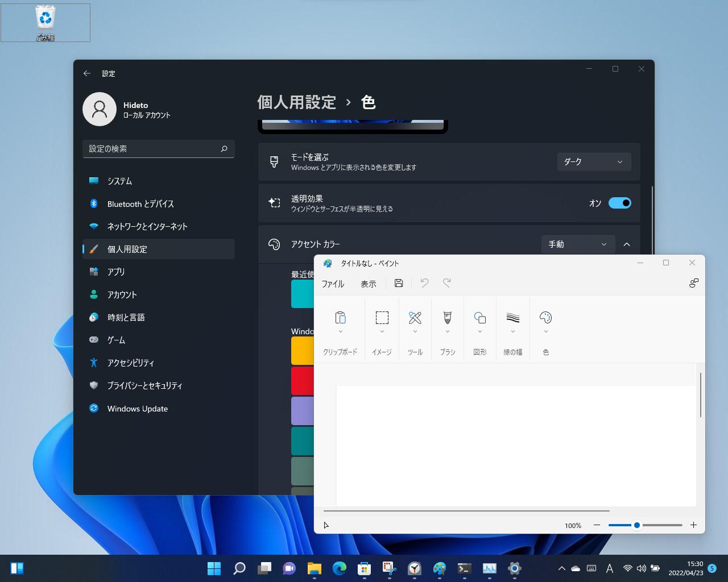The width and height of the screenshot is (728, 582).
Task: Open the ファイル menu in Paint
Action: tap(332, 283)
